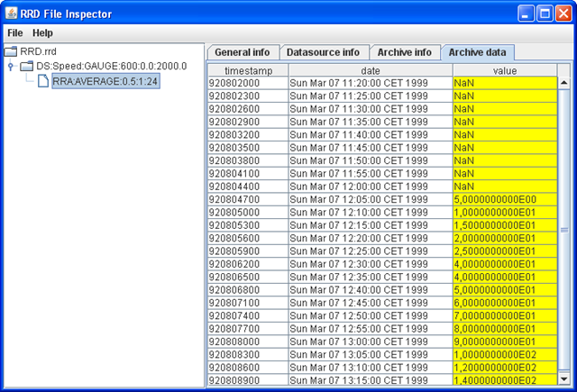The height and width of the screenshot is (392, 577).
Task: Maximize the RRD File Inspector window
Action: click(x=545, y=14)
